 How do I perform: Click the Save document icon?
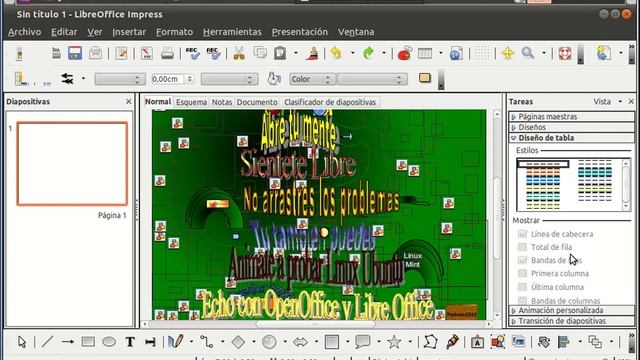coord(75,53)
